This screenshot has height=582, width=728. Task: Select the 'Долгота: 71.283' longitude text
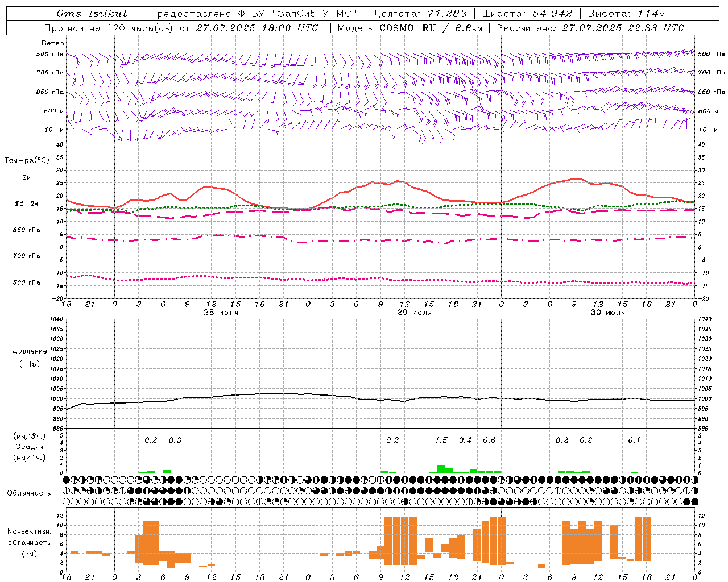(x=420, y=14)
